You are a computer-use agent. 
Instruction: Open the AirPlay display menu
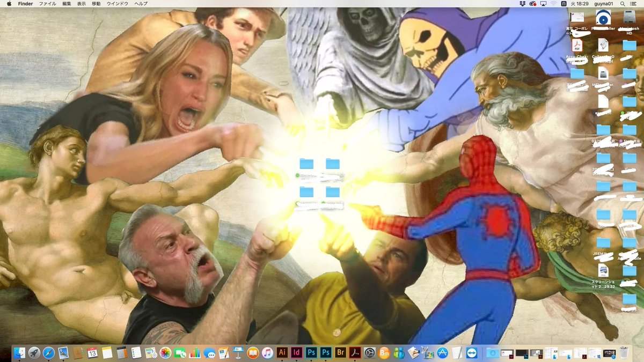coord(543,4)
